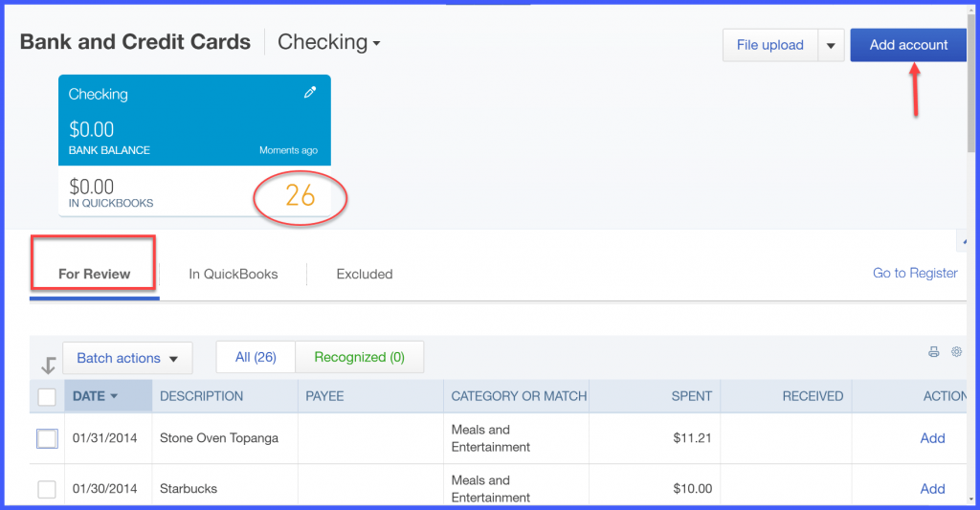Click the File upload button
The height and width of the screenshot is (510, 980).
tap(770, 45)
